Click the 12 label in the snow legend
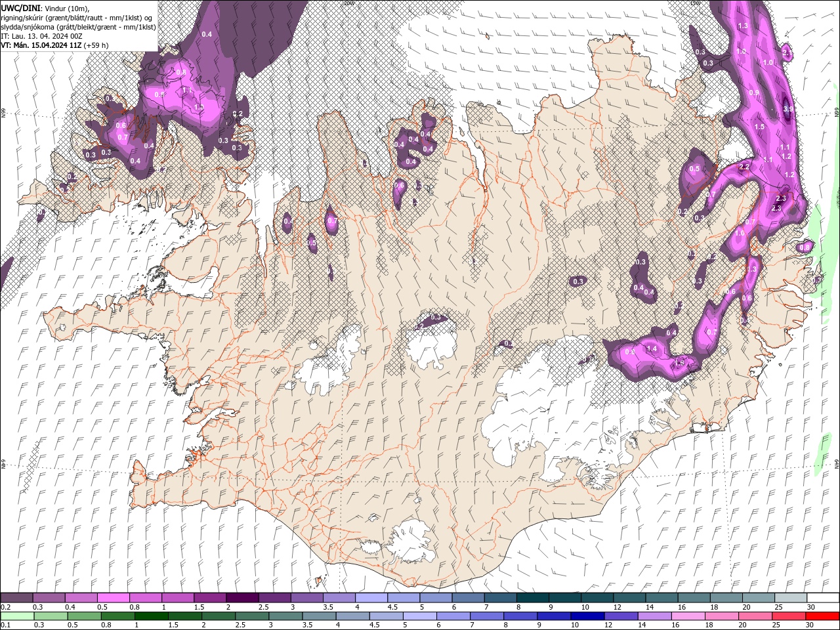The width and height of the screenshot is (840, 630). click(x=618, y=607)
